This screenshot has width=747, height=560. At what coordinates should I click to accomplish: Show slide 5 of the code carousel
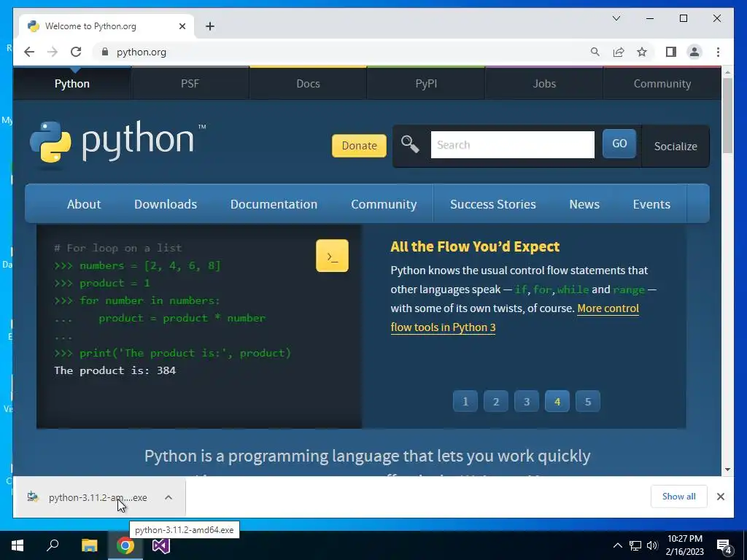pos(588,402)
